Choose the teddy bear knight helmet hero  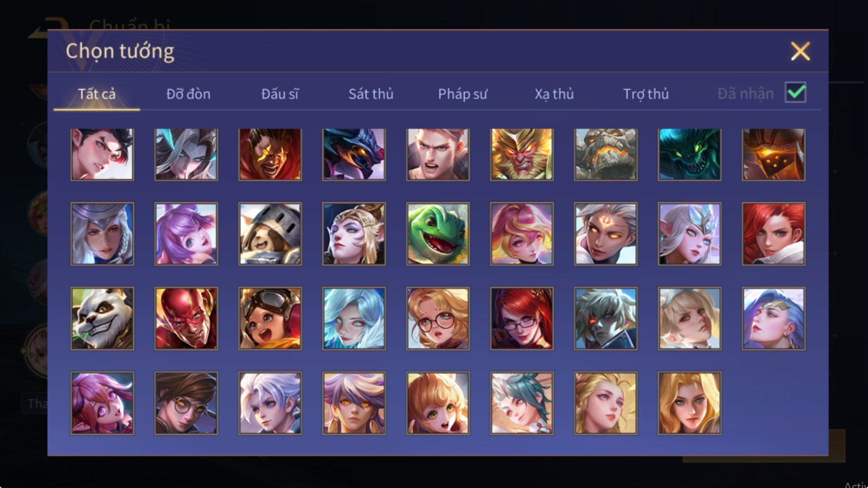click(x=270, y=234)
